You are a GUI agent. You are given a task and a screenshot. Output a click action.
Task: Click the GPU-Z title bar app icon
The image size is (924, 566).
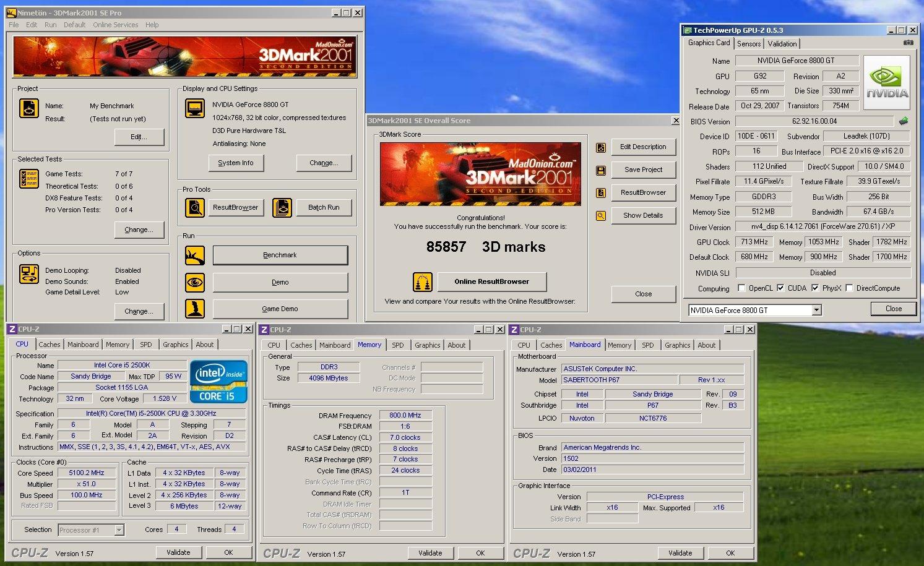[687, 30]
